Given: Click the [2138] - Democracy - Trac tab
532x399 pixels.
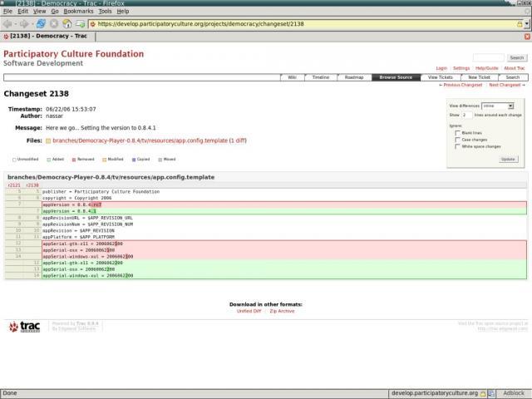Looking at the screenshot, I should (x=48, y=36).
